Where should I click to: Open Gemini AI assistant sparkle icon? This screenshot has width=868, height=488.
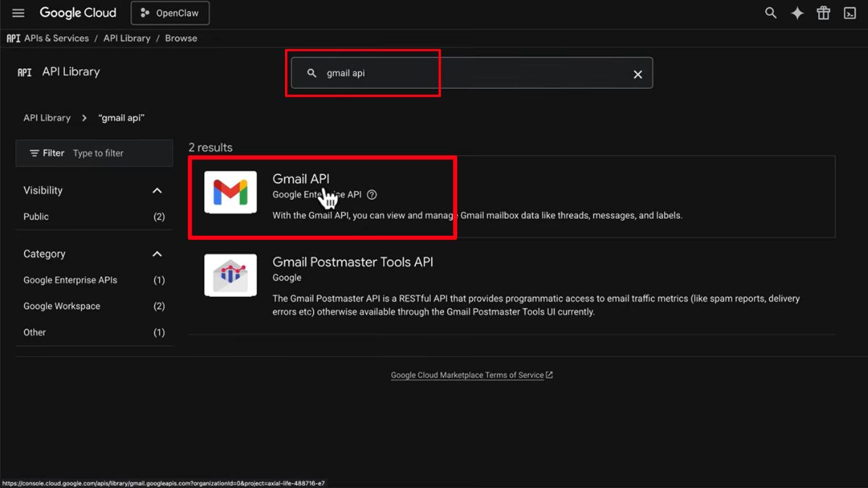point(797,13)
